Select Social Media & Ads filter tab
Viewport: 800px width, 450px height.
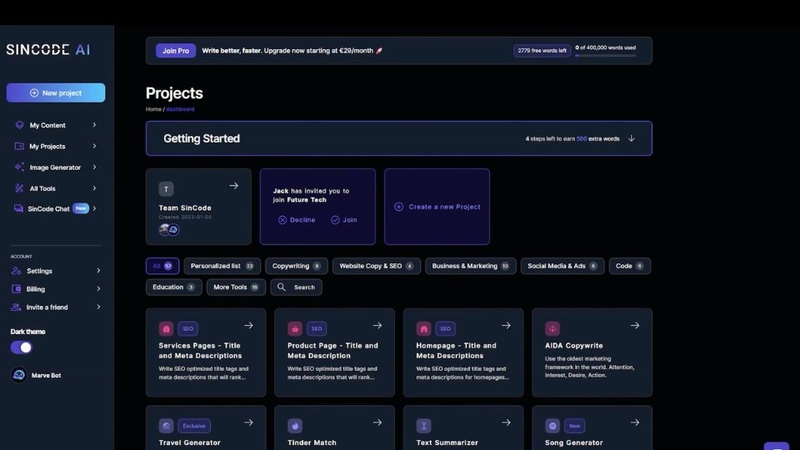point(562,266)
